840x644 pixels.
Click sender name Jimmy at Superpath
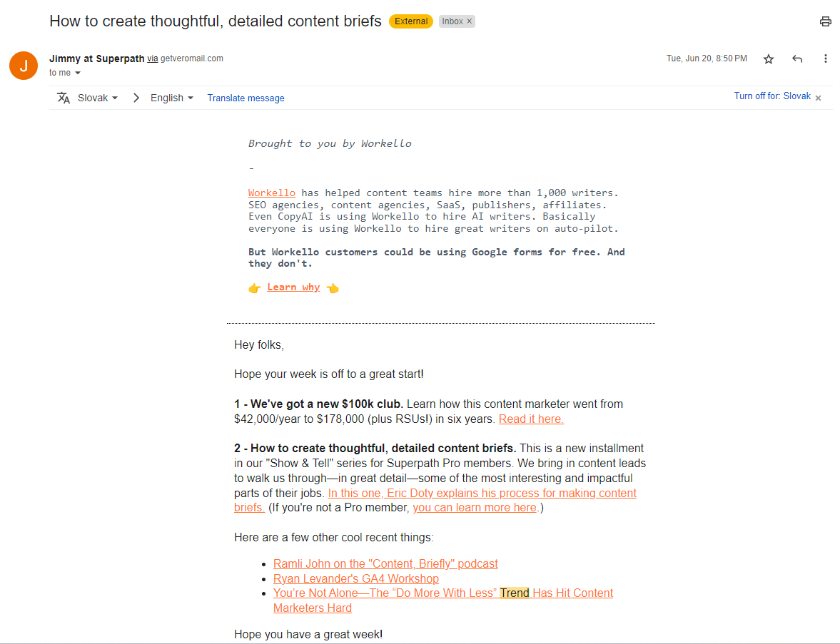[x=97, y=58]
